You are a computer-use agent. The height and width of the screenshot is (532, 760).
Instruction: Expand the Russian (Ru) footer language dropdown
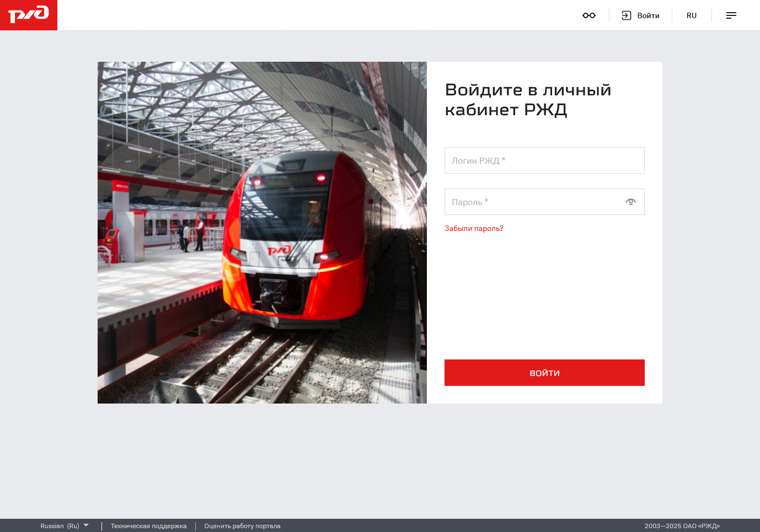point(65,526)
